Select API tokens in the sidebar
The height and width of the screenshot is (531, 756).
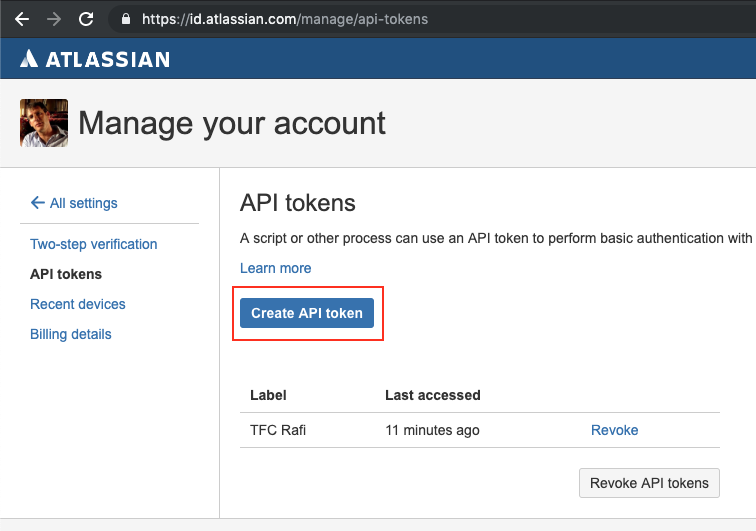(x=66, y=274)
